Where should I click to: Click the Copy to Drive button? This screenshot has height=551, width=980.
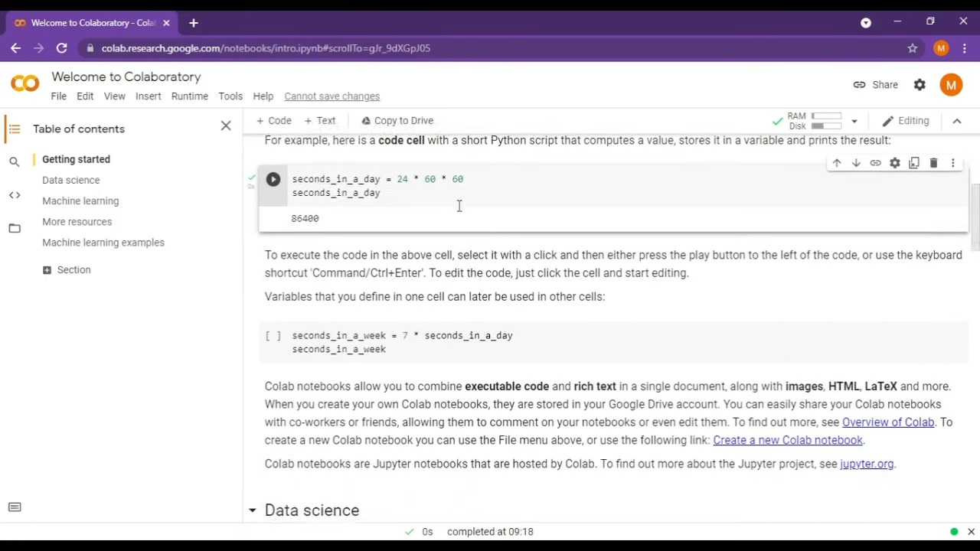coord(397,121)
